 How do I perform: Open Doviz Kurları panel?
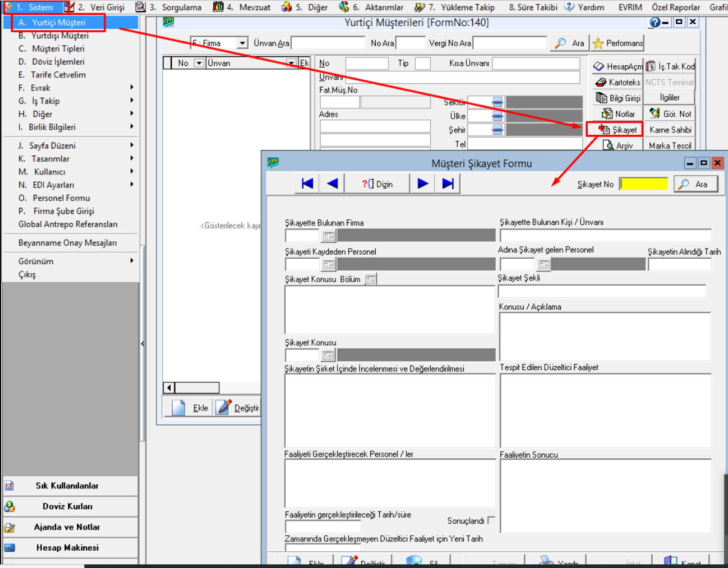[x=70, y=506]
